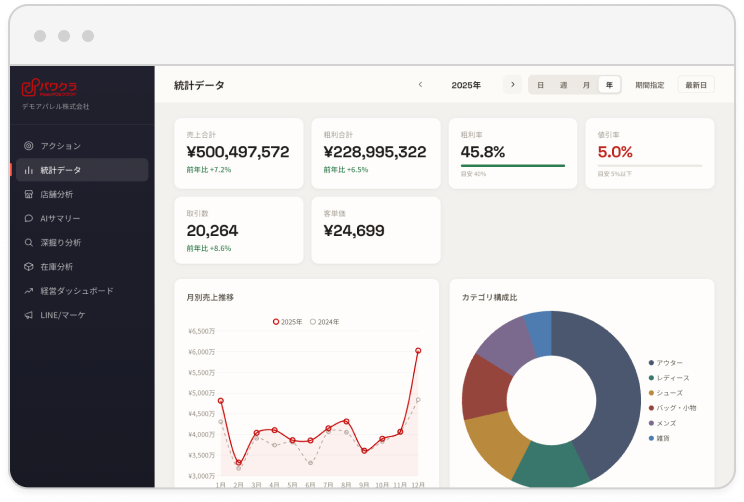Click the 在庫分析 box icon
744x502 pixels.
click(x=28, y=267)
